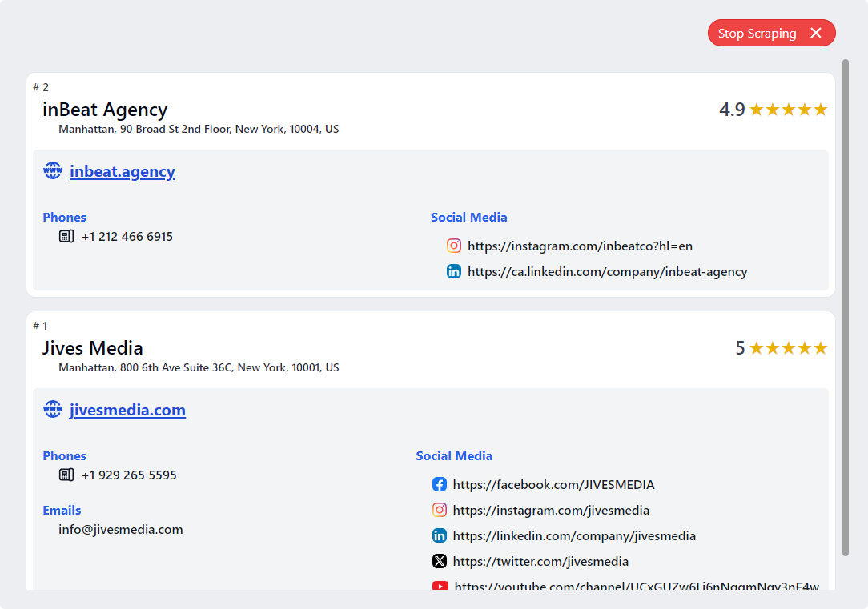The width and height of the screenshot is (868, 609).
Task: Click the Jives Media Facebook icon
Action: [x=440, y=484]
